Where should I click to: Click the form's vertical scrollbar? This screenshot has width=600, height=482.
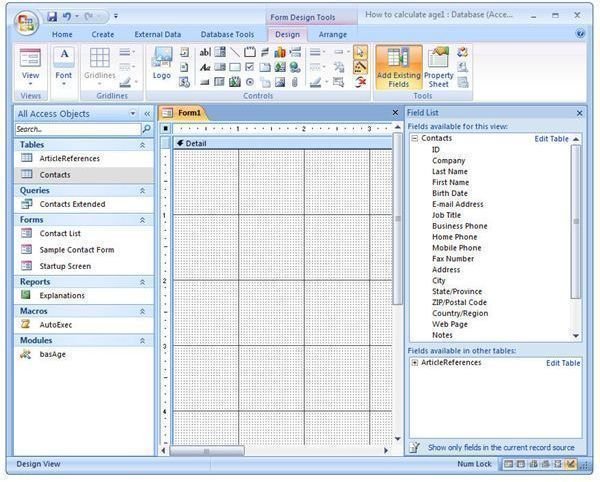coord(398,219)
